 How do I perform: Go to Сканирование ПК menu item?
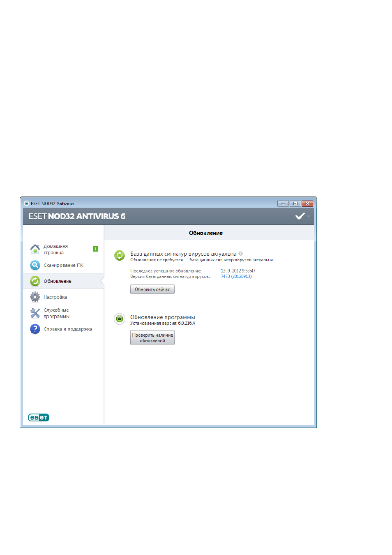(x=63, y=265)
